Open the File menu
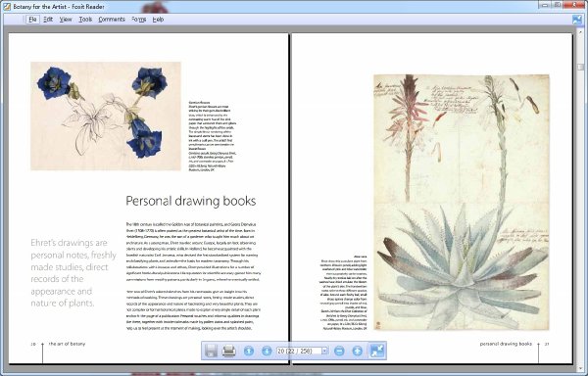Screen dimensions: 588x376 (32, 20)
